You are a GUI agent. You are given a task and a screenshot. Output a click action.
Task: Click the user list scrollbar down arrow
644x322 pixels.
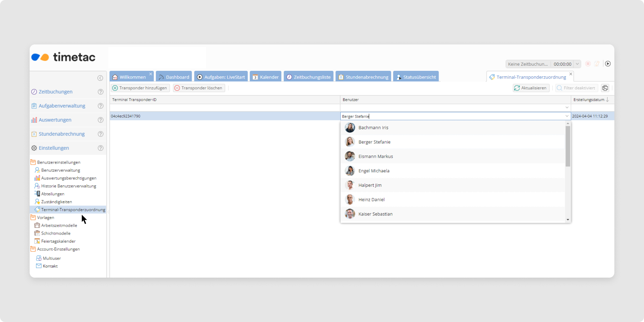point(568,220)
